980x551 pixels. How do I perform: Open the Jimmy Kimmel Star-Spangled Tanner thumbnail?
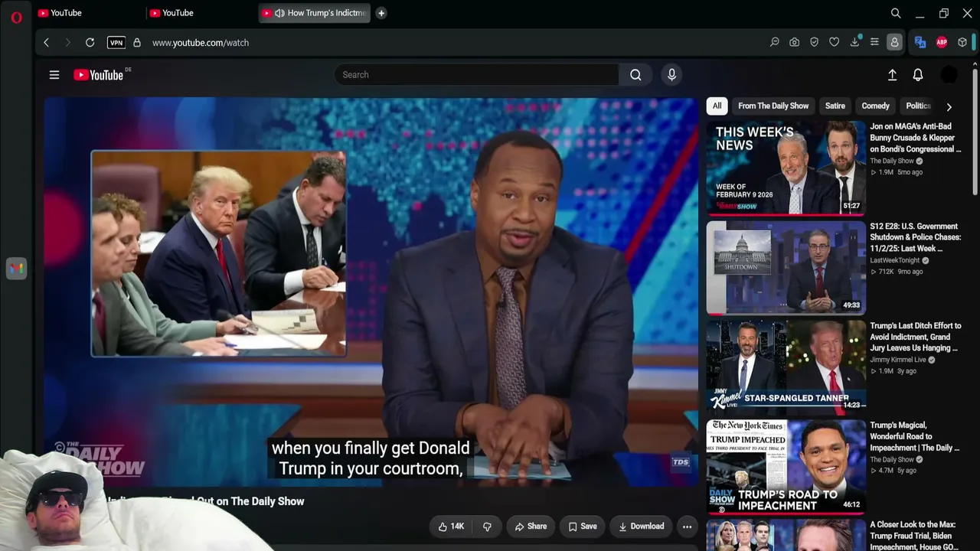coord(786,367)
